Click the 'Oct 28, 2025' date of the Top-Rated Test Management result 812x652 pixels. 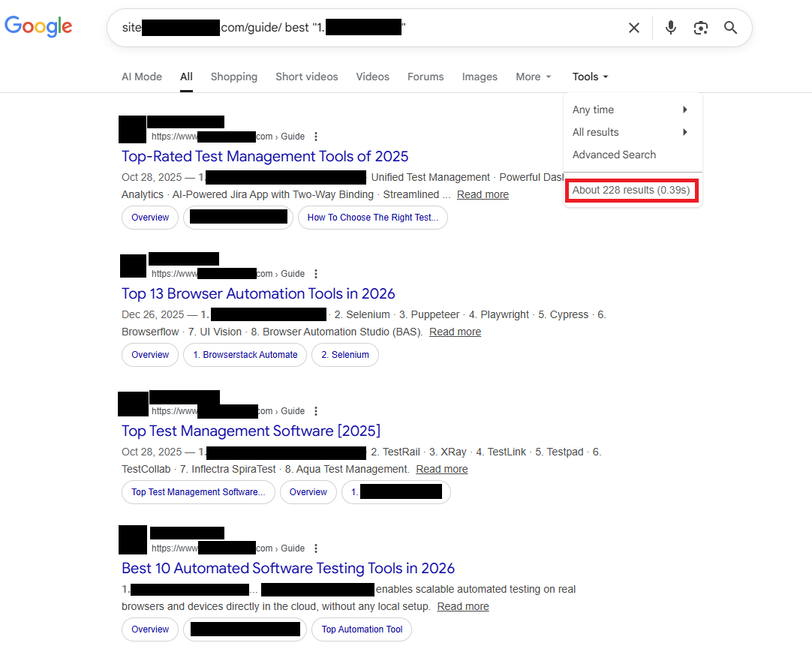[152, 177]
